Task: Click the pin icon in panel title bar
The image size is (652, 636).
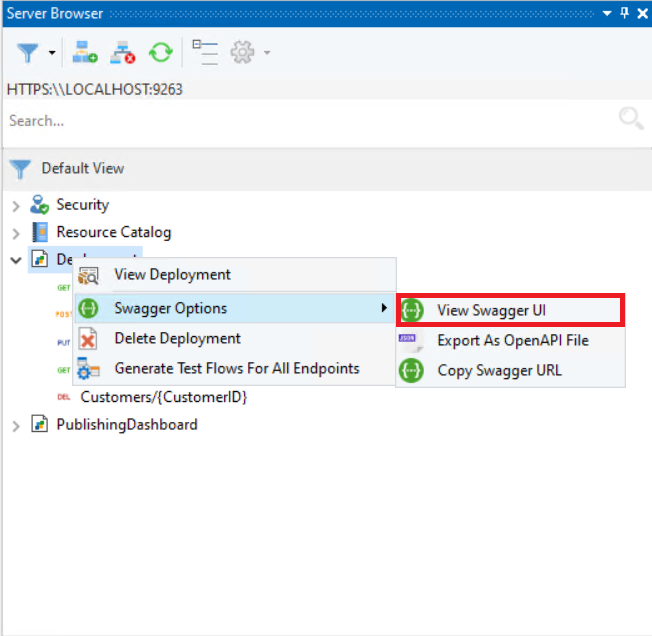Action: click(625, 12)
